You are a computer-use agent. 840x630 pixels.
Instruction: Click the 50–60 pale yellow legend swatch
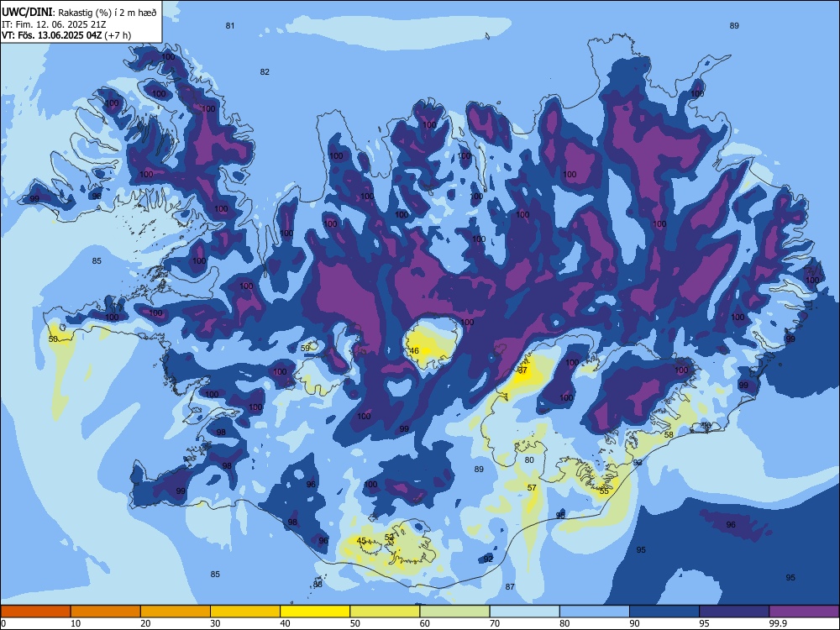click(385, 612)
